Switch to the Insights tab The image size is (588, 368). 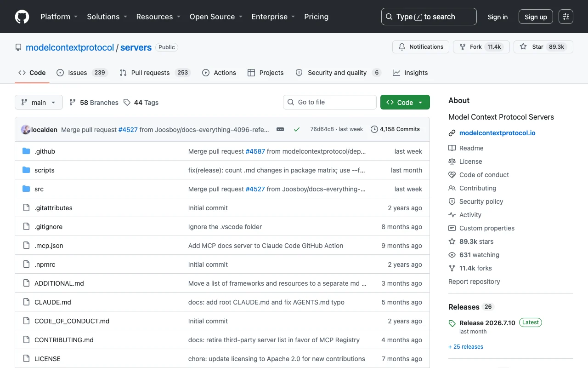[410, 73]
